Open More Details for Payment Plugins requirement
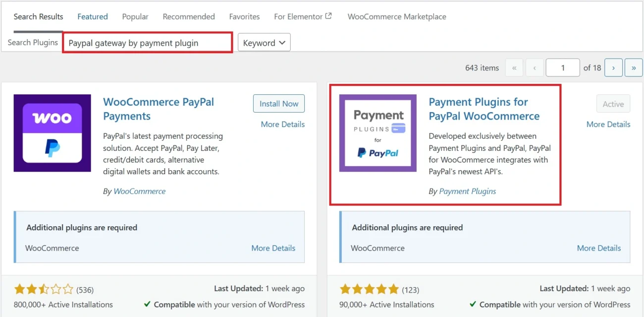This screenshot has width=644, height=317. [x=598, y=248]
